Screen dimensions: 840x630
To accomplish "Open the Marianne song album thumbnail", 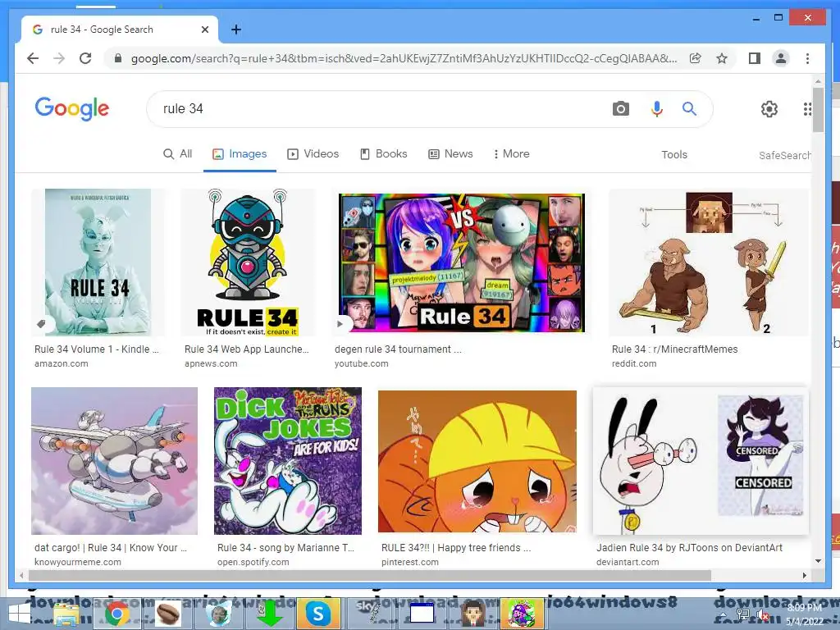I will click(288, 461).
